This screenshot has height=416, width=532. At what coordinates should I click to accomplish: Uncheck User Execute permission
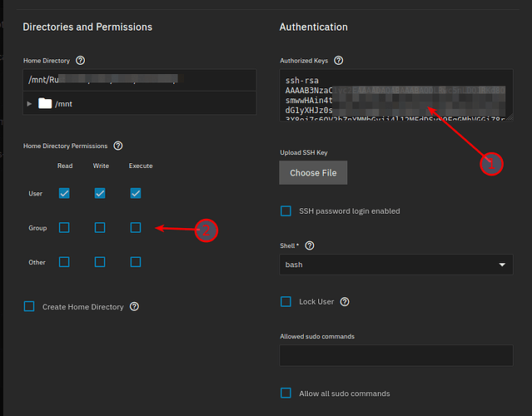pos(136,193)
